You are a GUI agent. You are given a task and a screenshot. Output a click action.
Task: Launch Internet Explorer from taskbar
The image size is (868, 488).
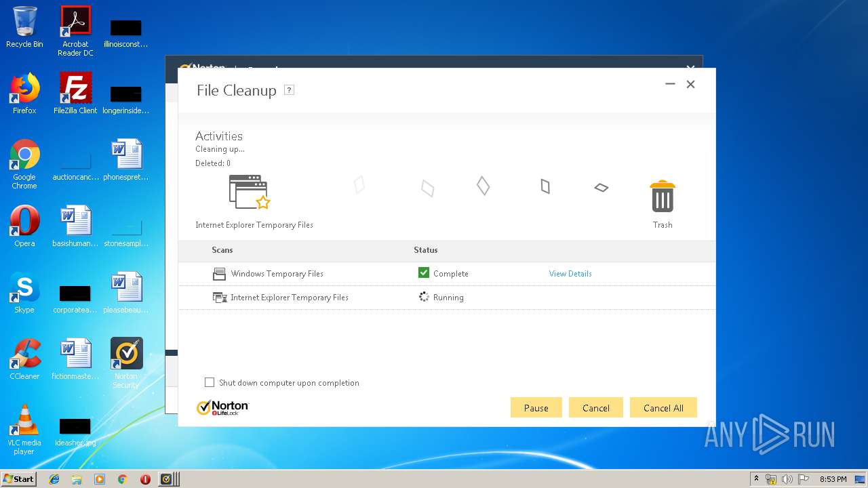click(54, 479)
